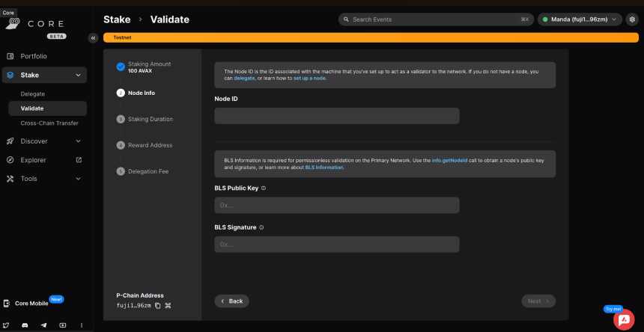Image resolution: width=644 pixels, height=332 pixels.
Task: Expand the Discover menu chevron
Action: tap(78, 141)
